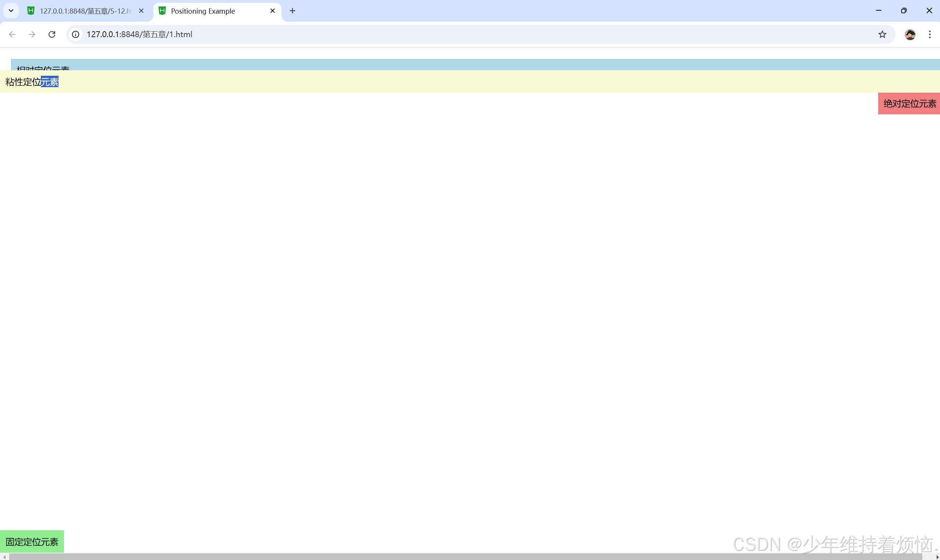View site information icon in address bar
The image size is (940, 560).
[x=75, y=34]
